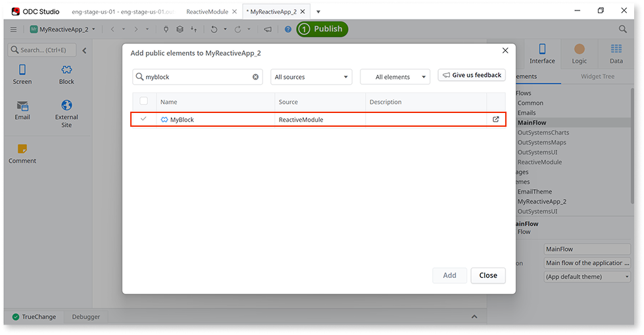Click the stacked layers toolbar icon
Viewport: 644px width, 335px height.
click(180, 29)
